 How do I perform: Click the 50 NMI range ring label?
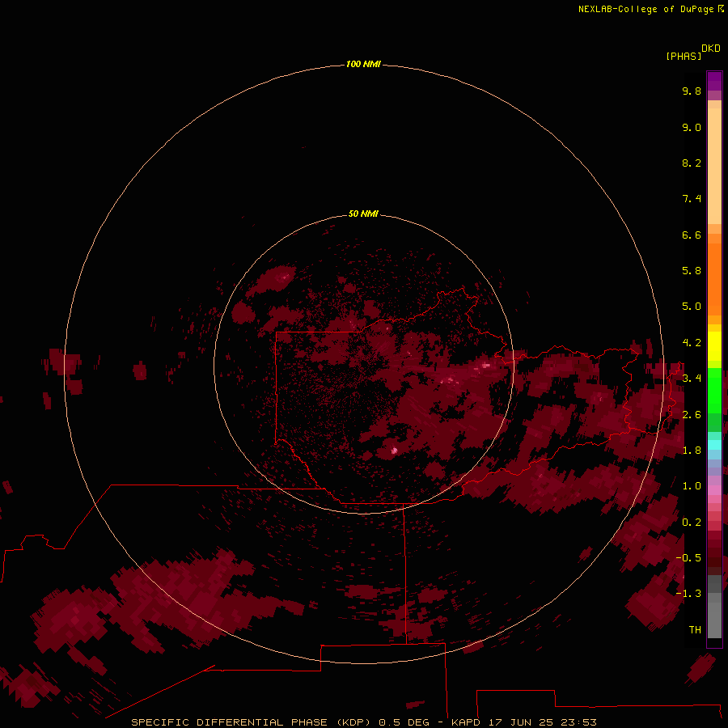click(363, 214)
